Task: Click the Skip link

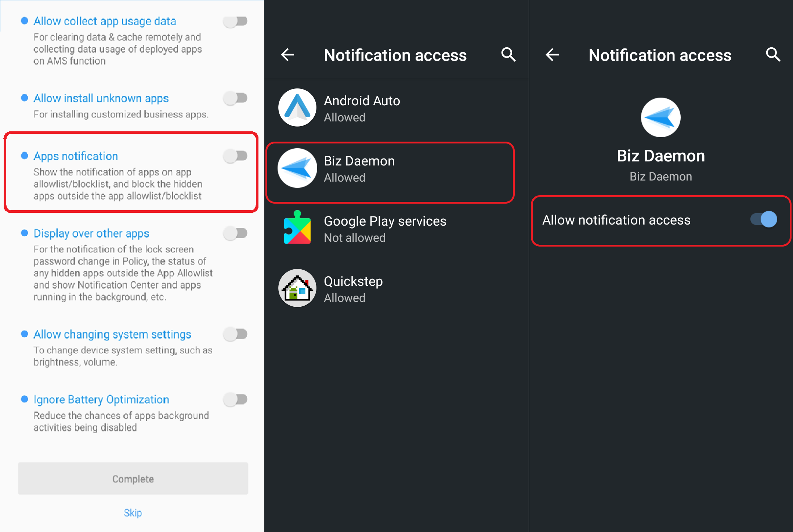Action: click(133, 513)
